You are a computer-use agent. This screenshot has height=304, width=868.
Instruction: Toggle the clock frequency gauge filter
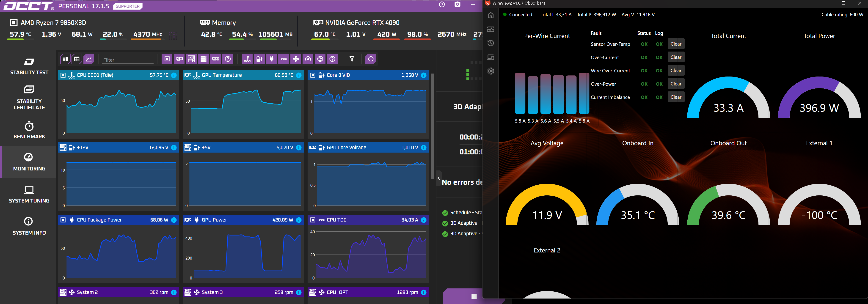308,59
